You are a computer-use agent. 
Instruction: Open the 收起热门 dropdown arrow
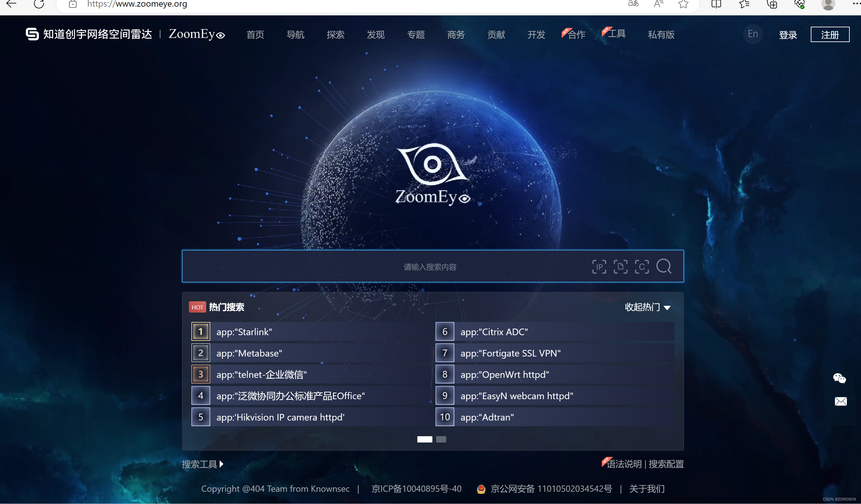click(667, 308)
